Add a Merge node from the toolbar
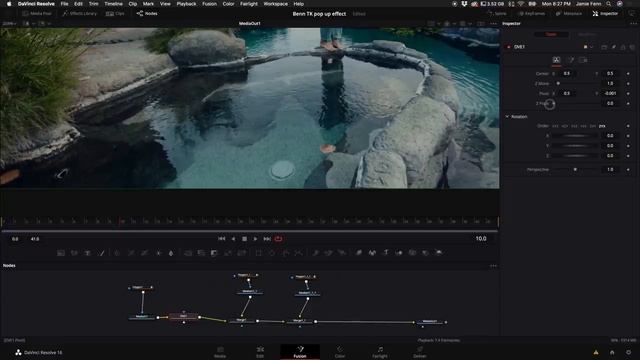The width and height of the screenshot is (640, 360). coord(188,253)
